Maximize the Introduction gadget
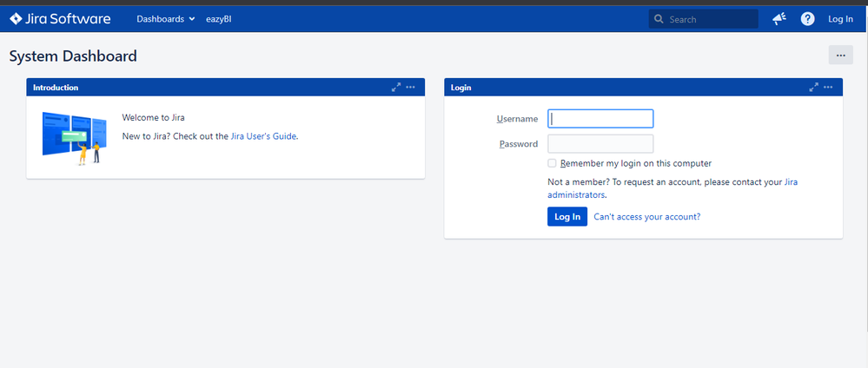Screen dimensions: 868x368 pyautogui.click(x=396, y=87)
